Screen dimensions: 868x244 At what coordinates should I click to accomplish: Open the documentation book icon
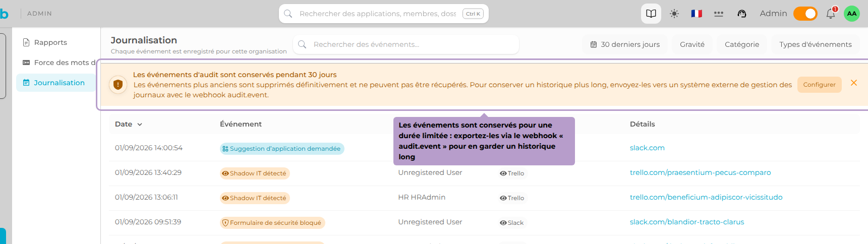(651, 14)
